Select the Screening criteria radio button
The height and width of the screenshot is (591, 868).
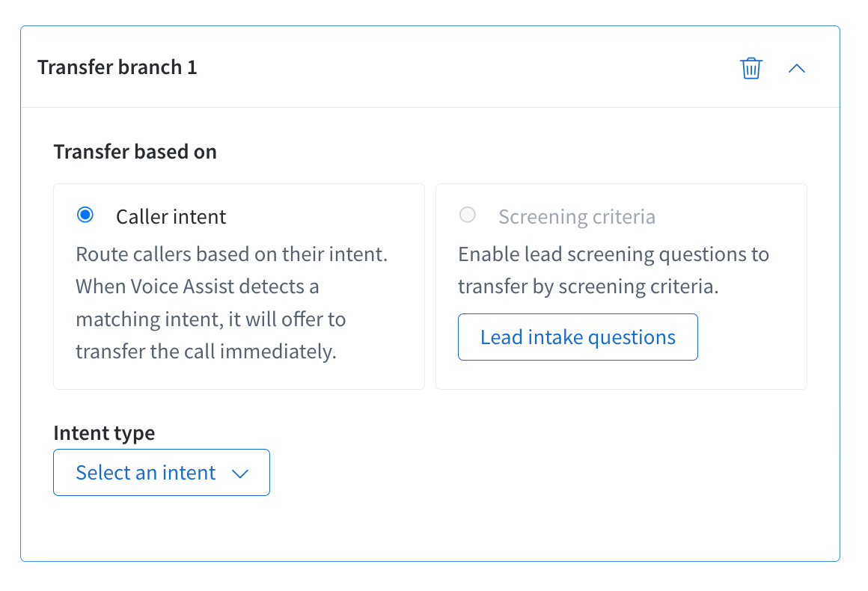(467, 215)
